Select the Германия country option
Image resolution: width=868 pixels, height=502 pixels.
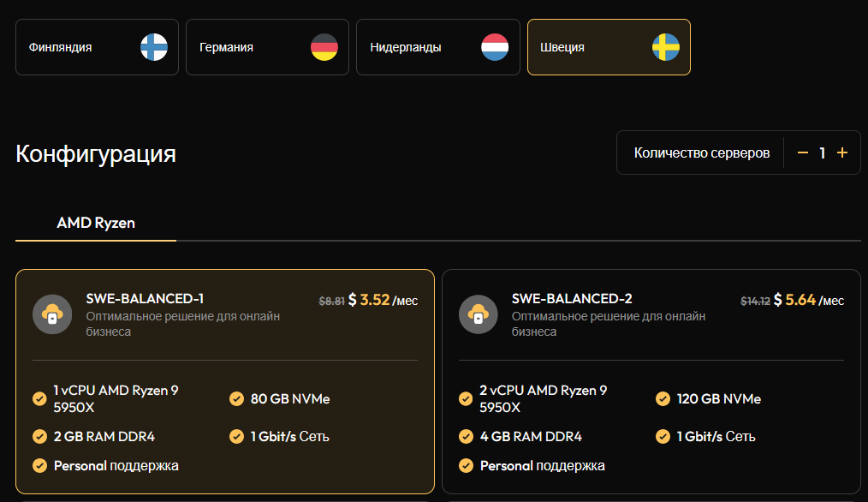[267, 47]
